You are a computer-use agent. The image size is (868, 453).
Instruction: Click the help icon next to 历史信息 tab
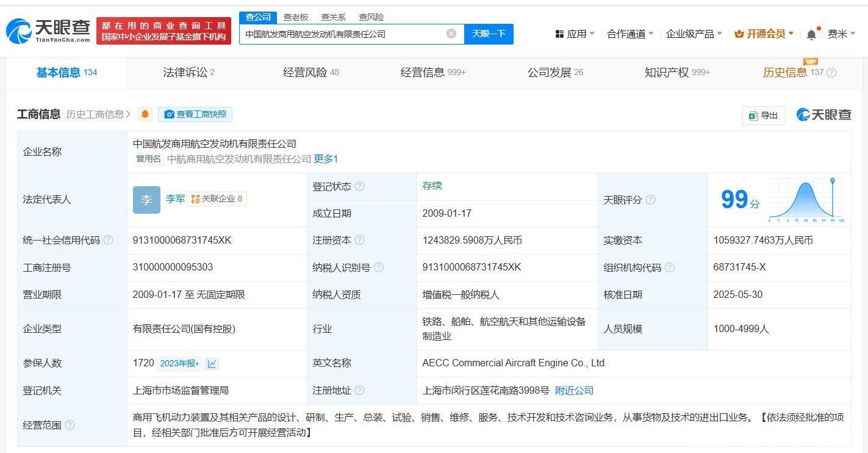point(831,73)
